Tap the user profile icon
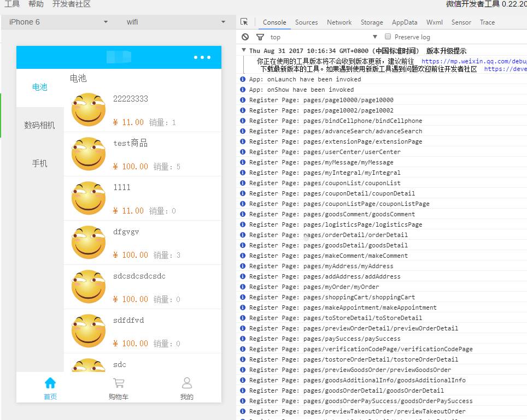This screenshot has width=527, height=420. pyautogui.click(x=187, y=383)
